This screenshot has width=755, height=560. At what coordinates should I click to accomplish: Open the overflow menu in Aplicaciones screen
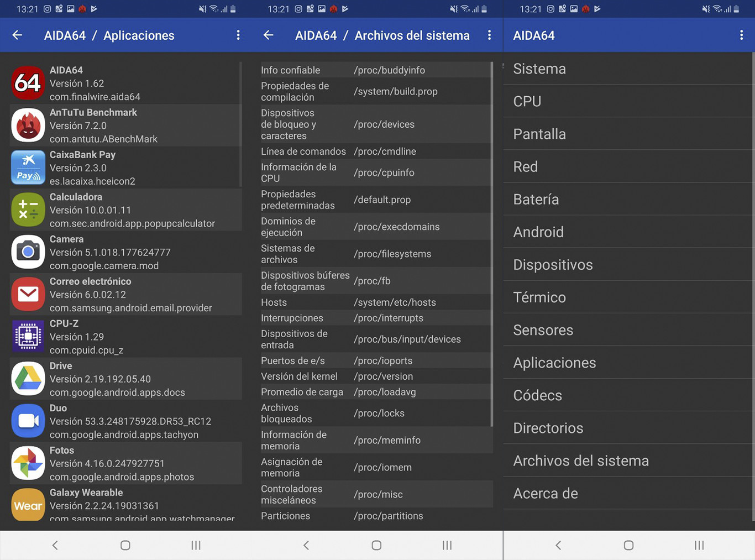[x=238, y=35]
